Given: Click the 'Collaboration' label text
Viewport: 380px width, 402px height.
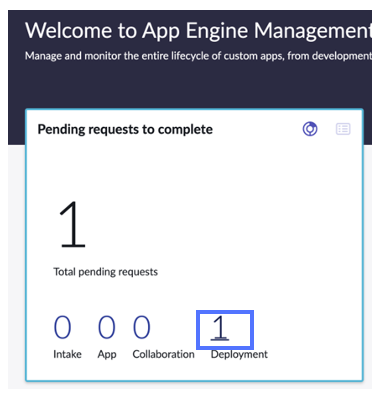Looking at the screenshot, I should (x=163, y=354).
